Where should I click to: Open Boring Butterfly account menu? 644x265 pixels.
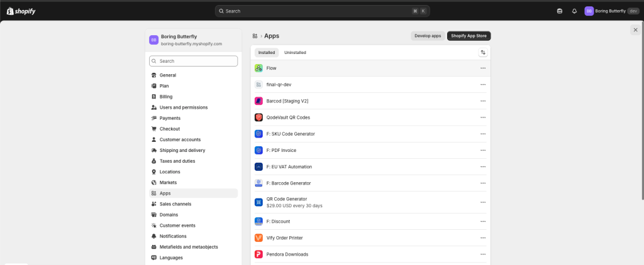pos(608,11)
